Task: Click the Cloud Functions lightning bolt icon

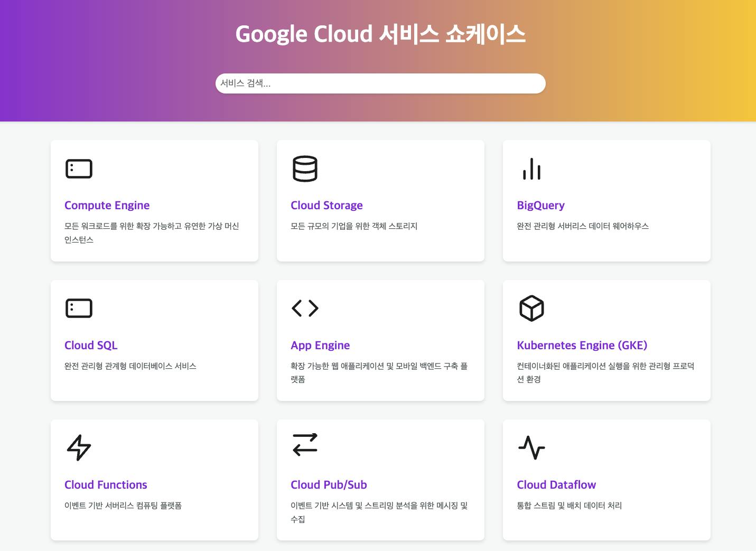Action: [x=79, y=448]
